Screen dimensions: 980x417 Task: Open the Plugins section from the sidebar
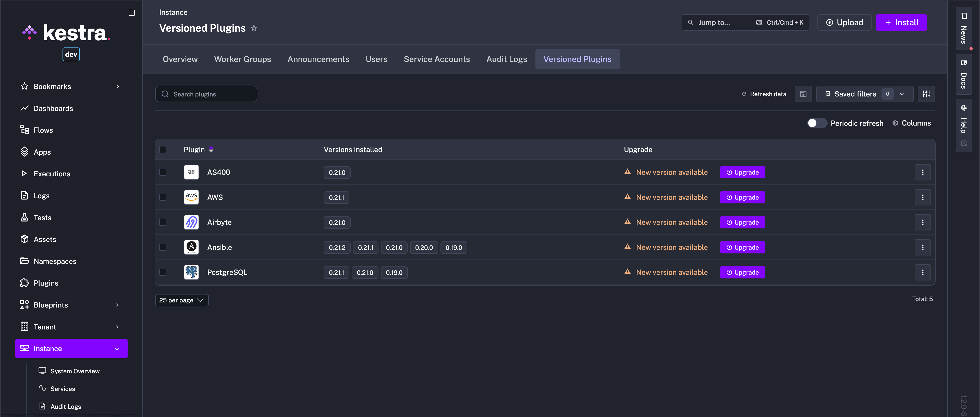[x=45, y=283]
